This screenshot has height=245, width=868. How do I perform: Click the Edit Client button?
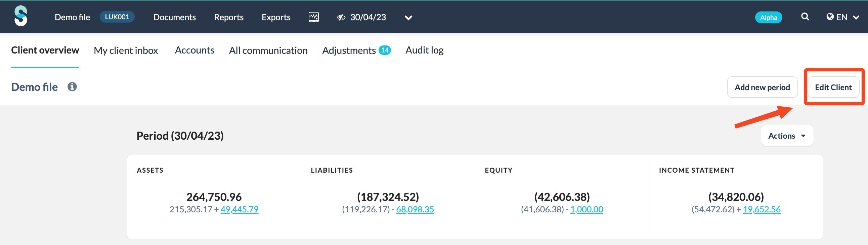pos(833,87)
